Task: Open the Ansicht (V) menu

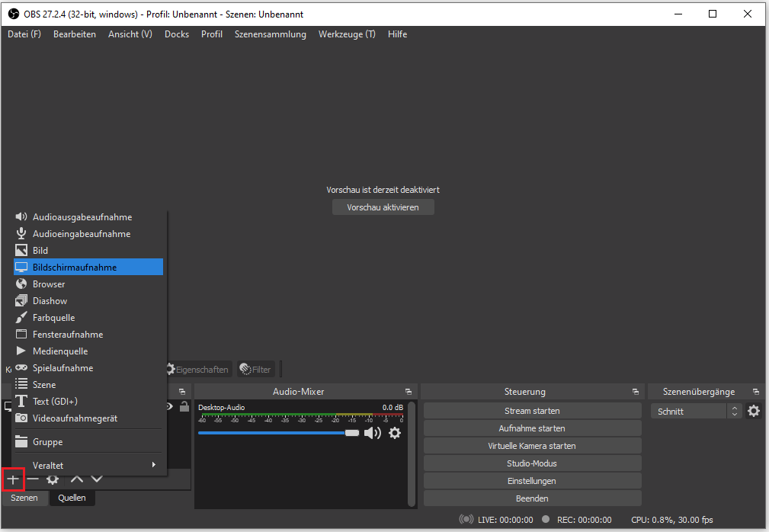Action: [130, 34]
